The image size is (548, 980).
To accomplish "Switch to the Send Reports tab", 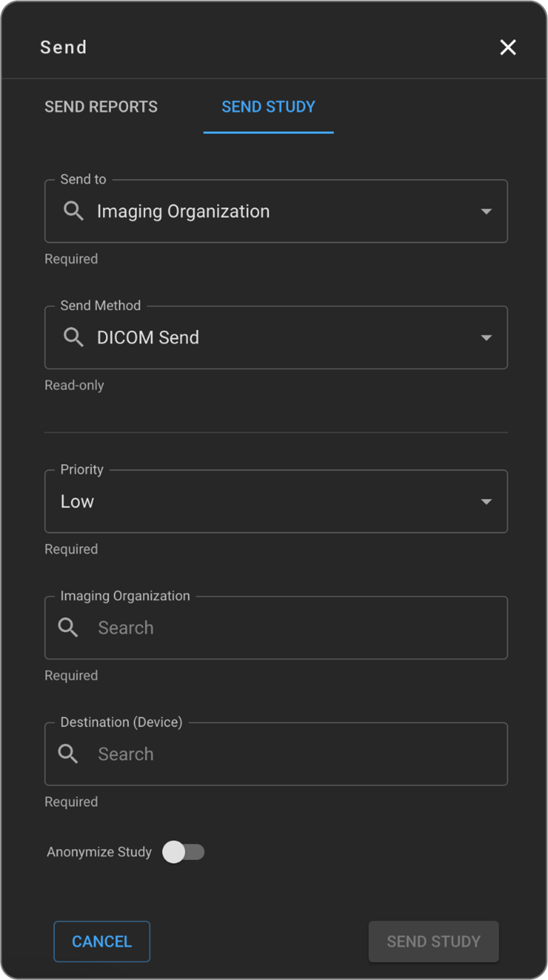I will (101, 107).
